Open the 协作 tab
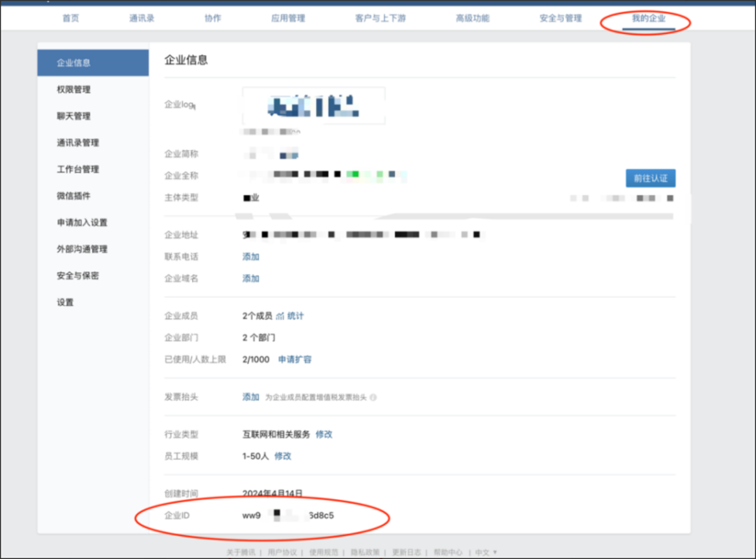The height and width of the screenshot is (559, 756). [212, 19]
